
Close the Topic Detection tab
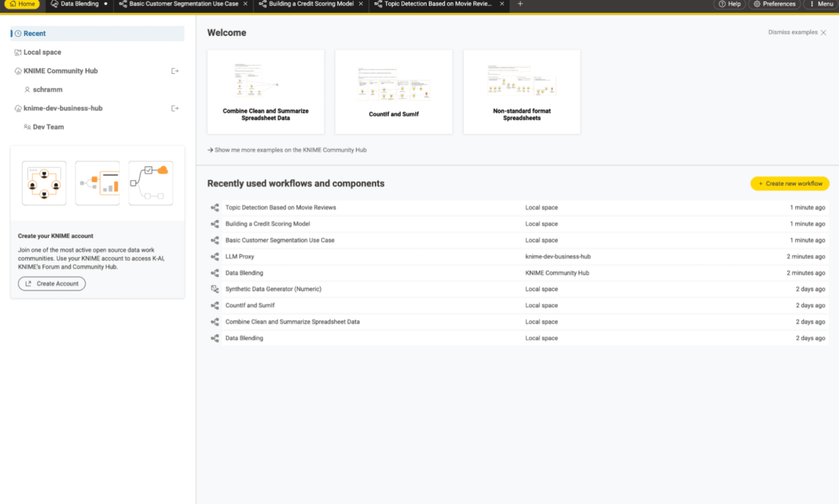(x=502, y=4)
